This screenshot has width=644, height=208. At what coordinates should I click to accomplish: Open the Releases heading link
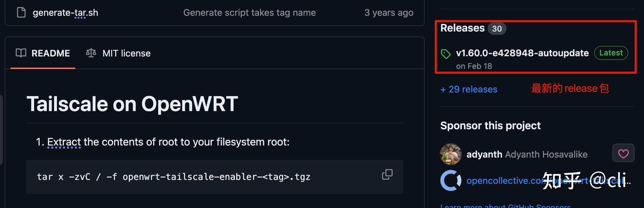tap(462, 28)
